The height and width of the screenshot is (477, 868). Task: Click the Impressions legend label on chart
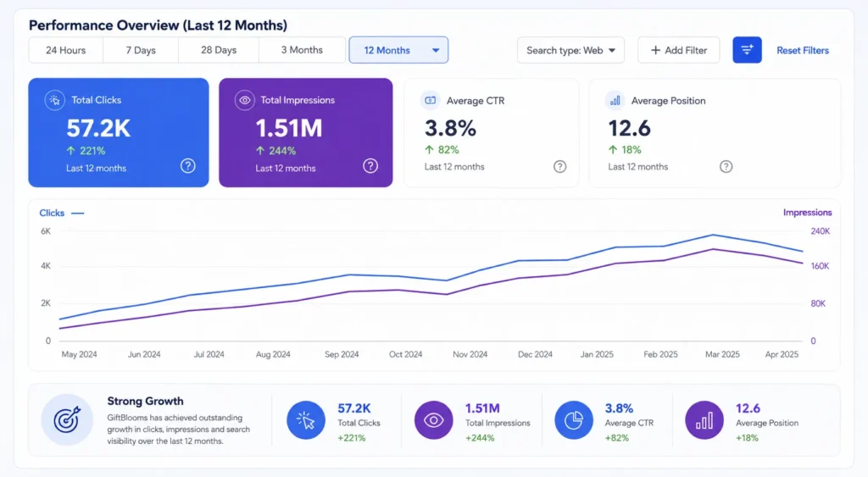807,213
